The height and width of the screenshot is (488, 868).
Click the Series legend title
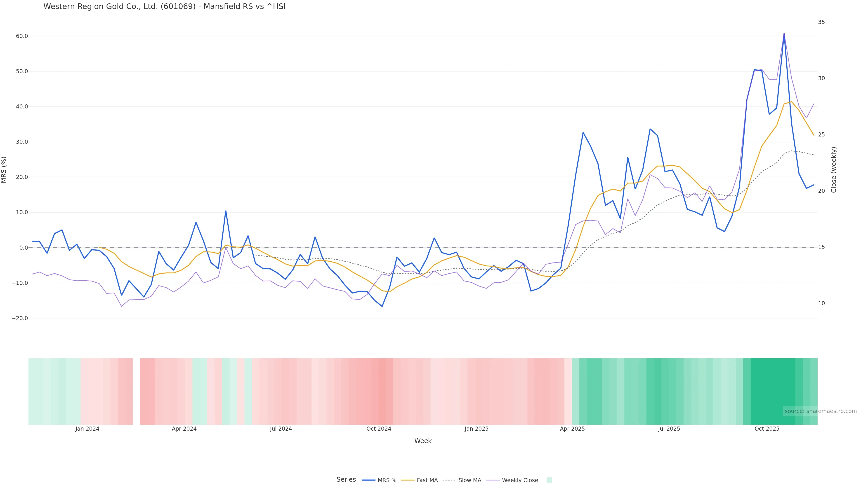[x=346, y=480]
